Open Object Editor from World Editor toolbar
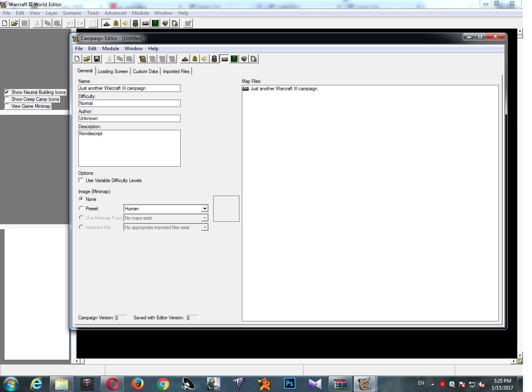Viewport: 532px width, 392px height. tap(136, 23)
